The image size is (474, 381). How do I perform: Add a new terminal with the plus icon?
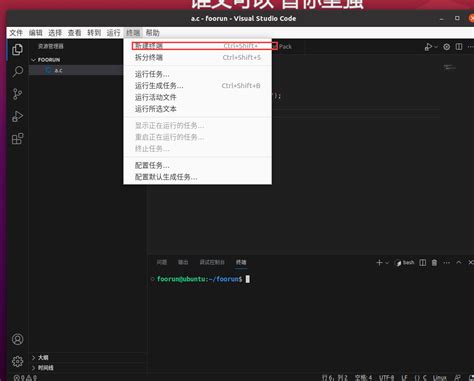pyautogui.click(x=379, y=263)
